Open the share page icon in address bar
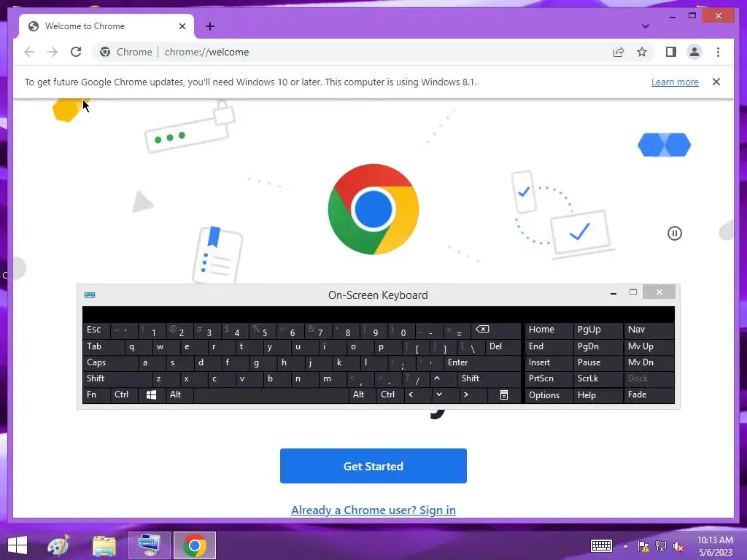747x560 pixels. (619, 52)
